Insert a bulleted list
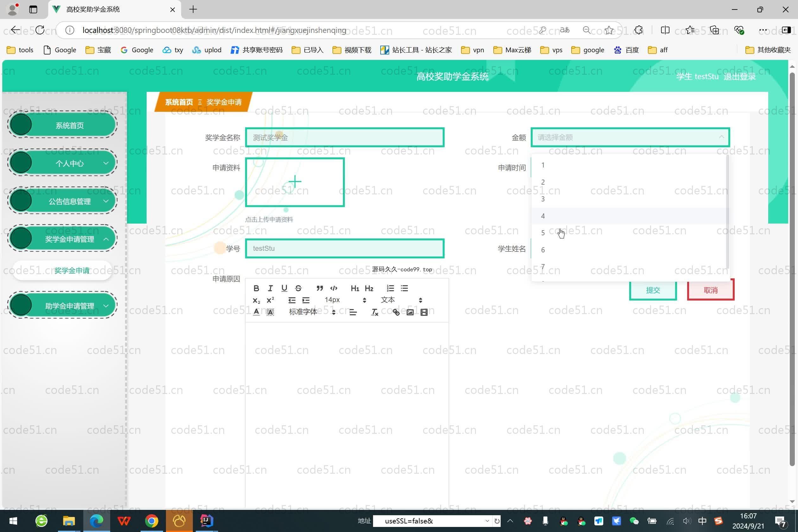The image size is (798, 532). (x=404, y=288)
